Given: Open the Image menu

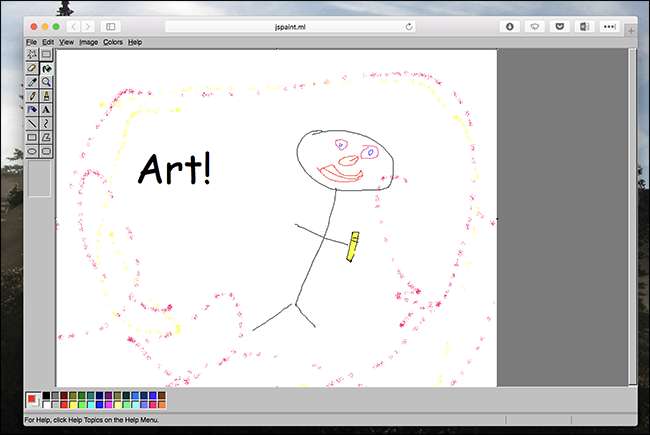Looking at the screenshot, I should (x=88, y=42).
